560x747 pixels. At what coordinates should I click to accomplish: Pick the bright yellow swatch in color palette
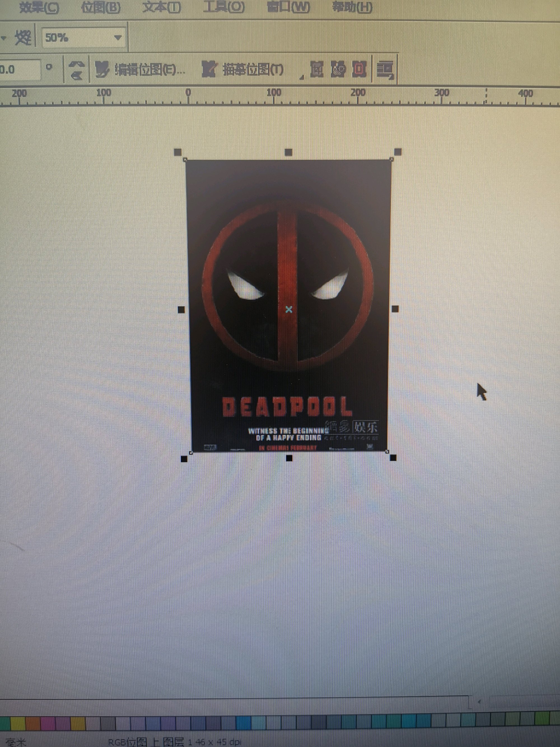18,724
